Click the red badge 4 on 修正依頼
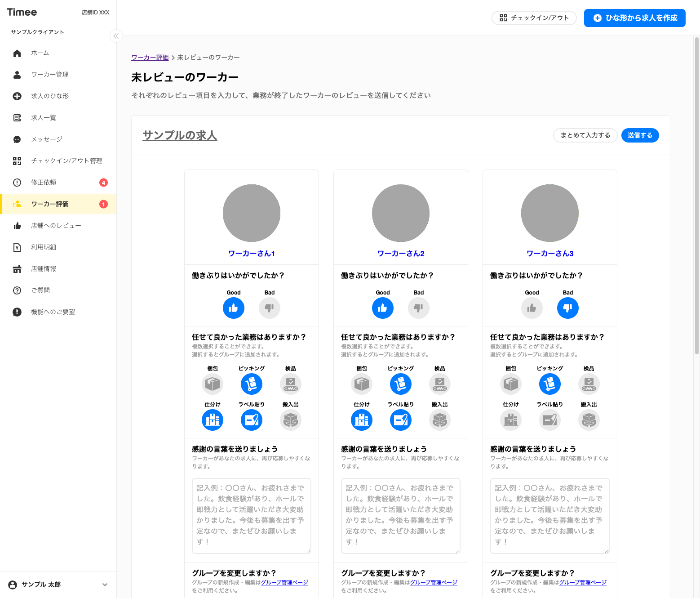Image resolution: width=700 pixels, height=598 pixels. click(x=103, y=183)
